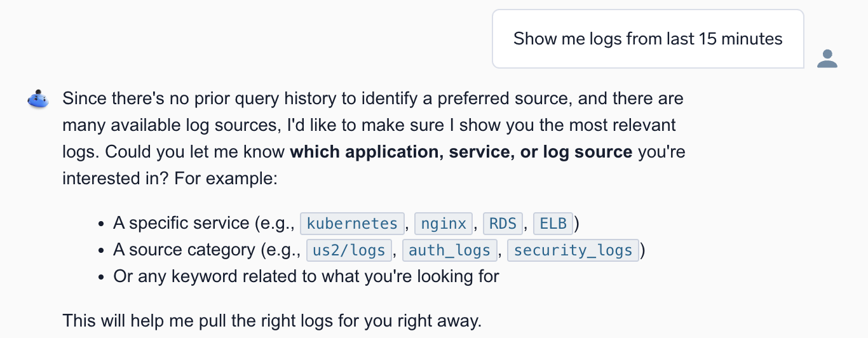Click the user profile avatar icon
This screenshot has height=338, width=868.
pyautogui.click(x=827, y=58)
